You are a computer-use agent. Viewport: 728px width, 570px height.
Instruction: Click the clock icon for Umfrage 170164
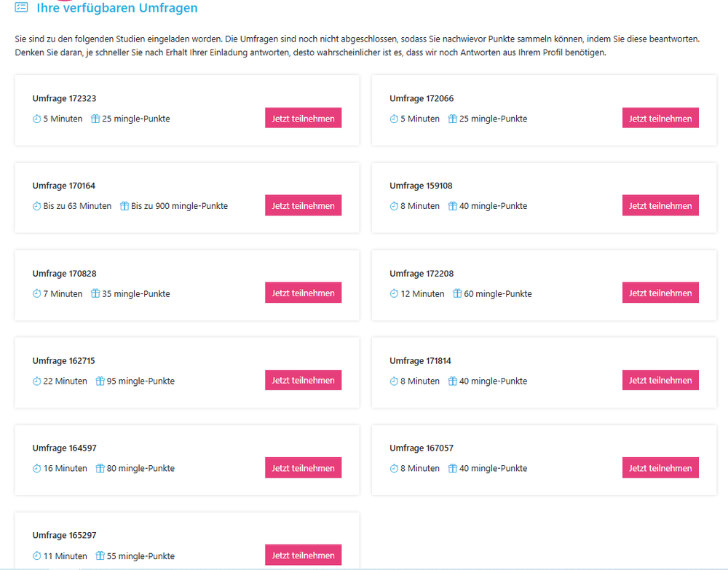coord(36,206)
